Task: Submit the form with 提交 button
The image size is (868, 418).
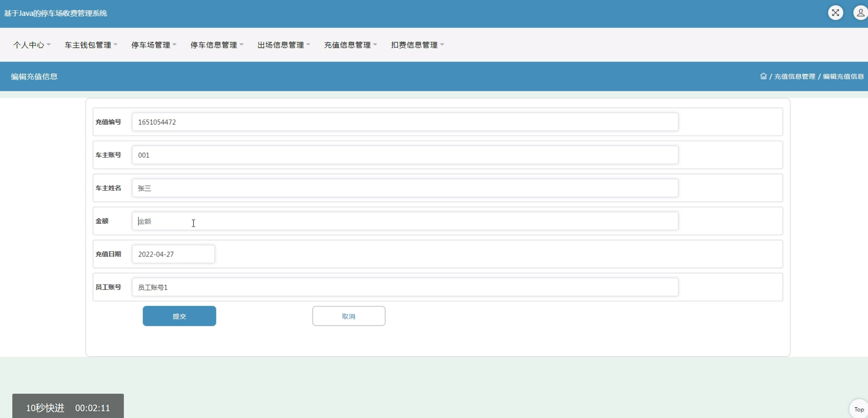Action: [179, 316]
